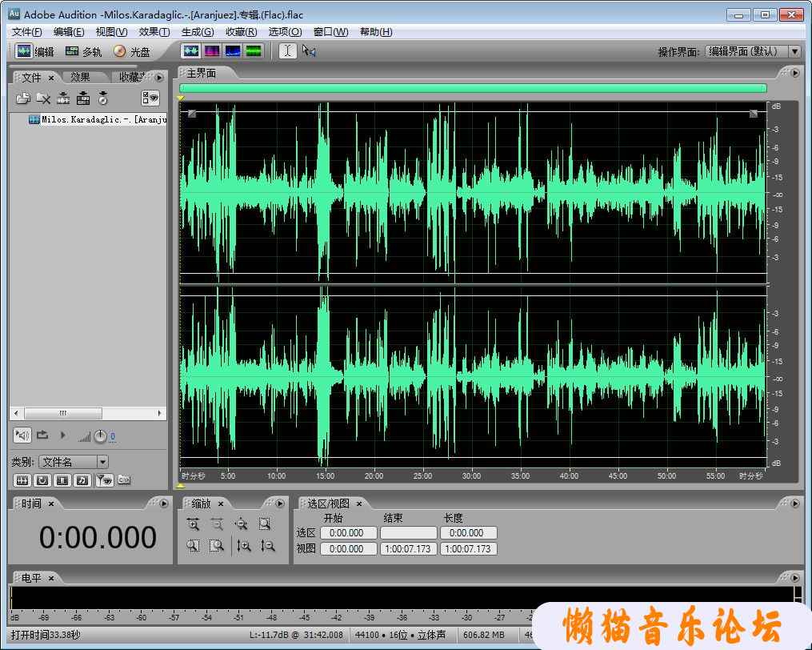Toggle the advanced options show/hide icon
Screen dimensions: 812x650
click(150, 98)
